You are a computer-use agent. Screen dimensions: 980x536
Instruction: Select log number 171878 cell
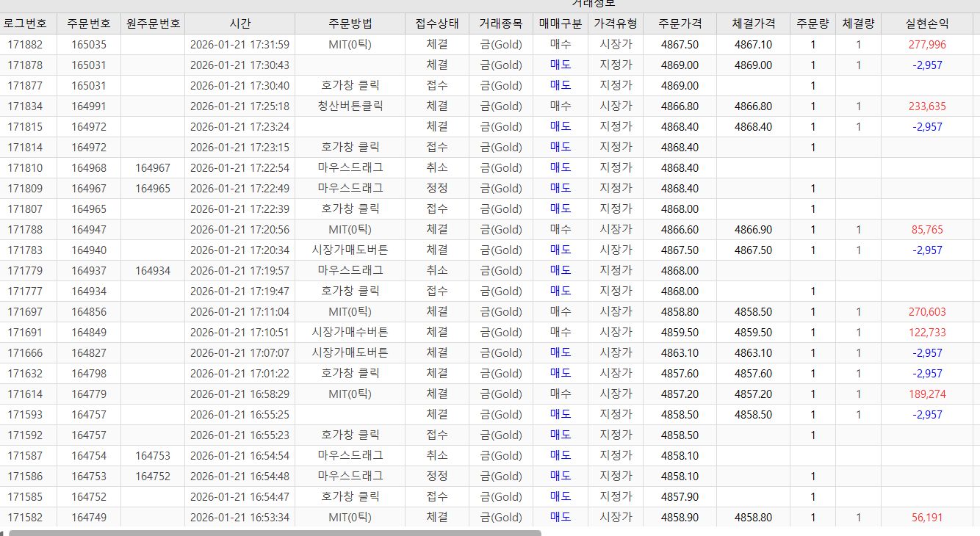coord(25,65)
